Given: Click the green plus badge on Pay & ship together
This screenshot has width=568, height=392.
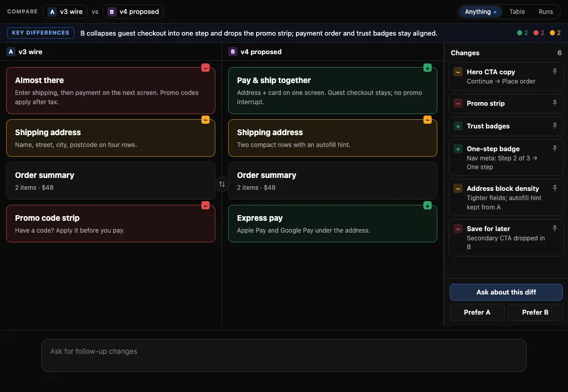Looking at the screenshot, I should 428,68.
